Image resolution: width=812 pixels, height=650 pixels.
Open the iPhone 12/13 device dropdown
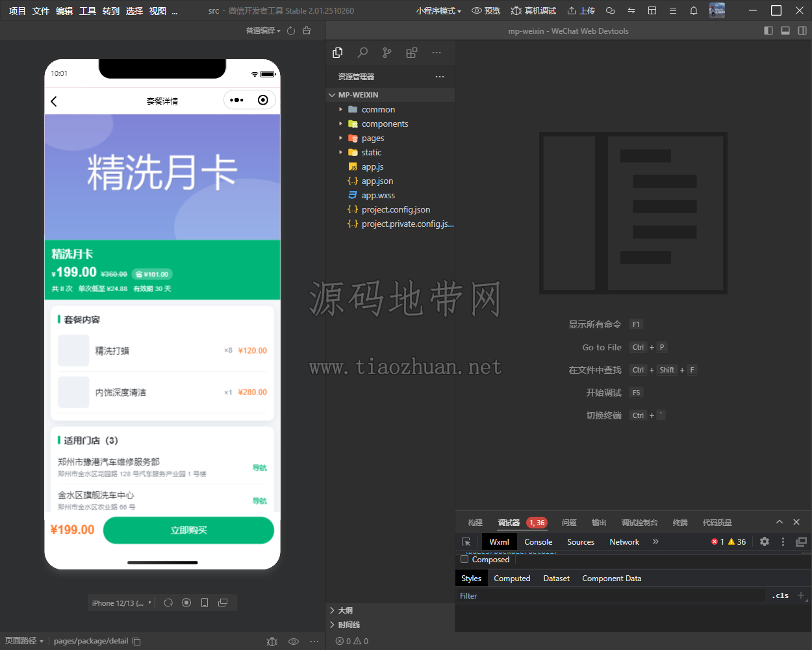click(x=121, y=603)
